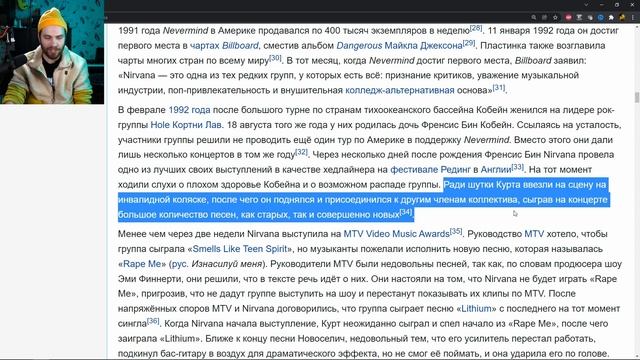Jump to highlighted footnote reference [34]
This screenshot has height=360, width=640.
pos(406,212)
